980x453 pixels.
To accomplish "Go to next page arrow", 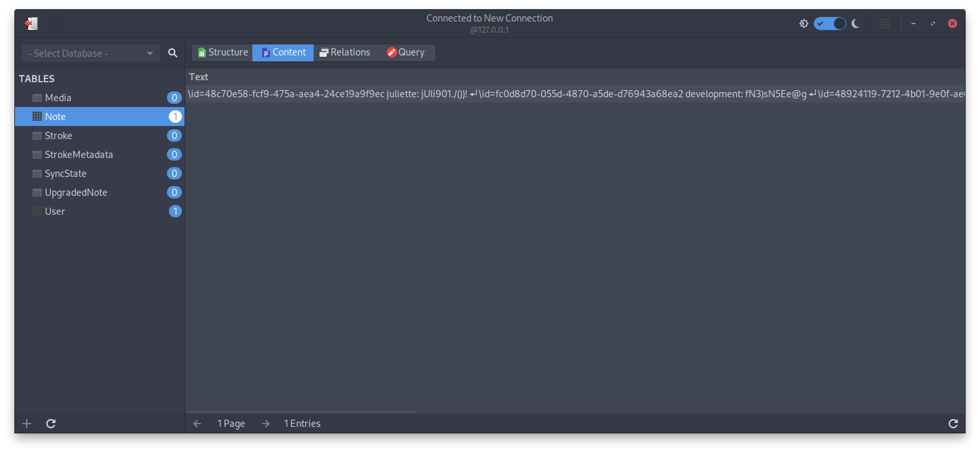I will pos(265,424).
